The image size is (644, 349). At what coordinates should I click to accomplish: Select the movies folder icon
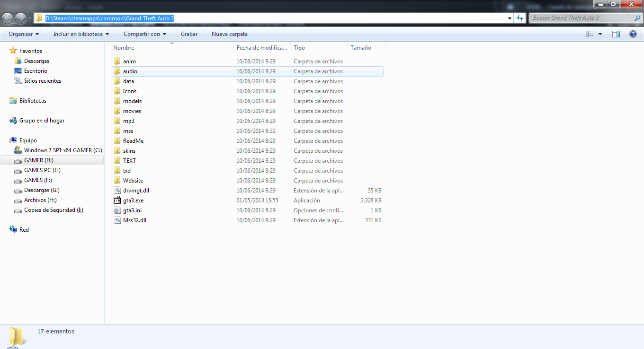[x=117, y=111]
